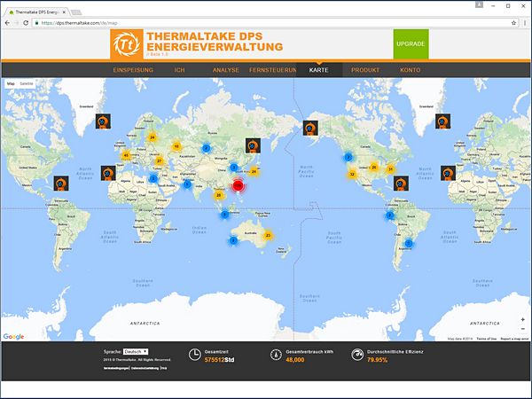The height and width of the screenshot is (399, 532).
Task: Click the green UPGRADE button
Action: pos(411,44)
